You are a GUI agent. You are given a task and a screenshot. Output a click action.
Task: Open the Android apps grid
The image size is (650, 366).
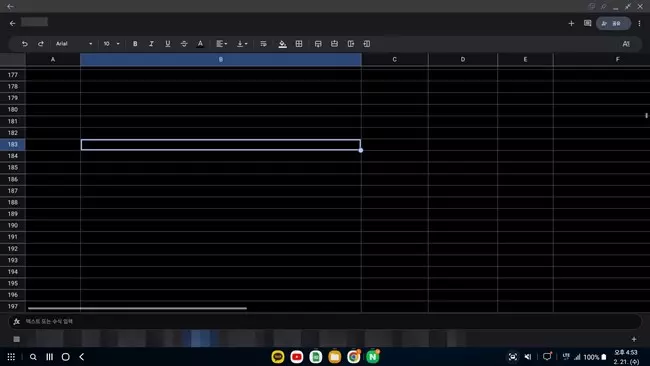pos(11,357)
